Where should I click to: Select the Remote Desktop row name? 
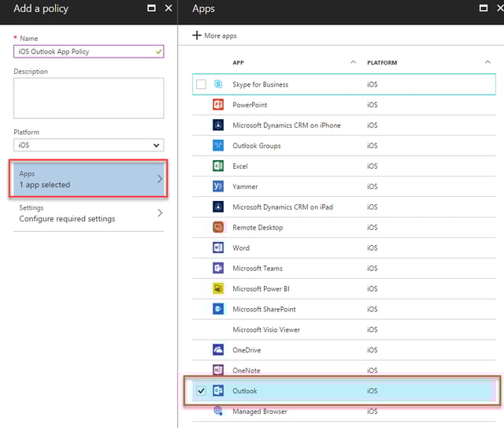[258, 228]
